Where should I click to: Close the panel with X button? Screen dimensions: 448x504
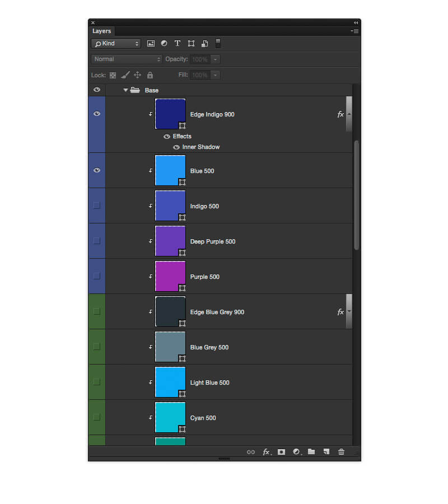coord(93,23)
